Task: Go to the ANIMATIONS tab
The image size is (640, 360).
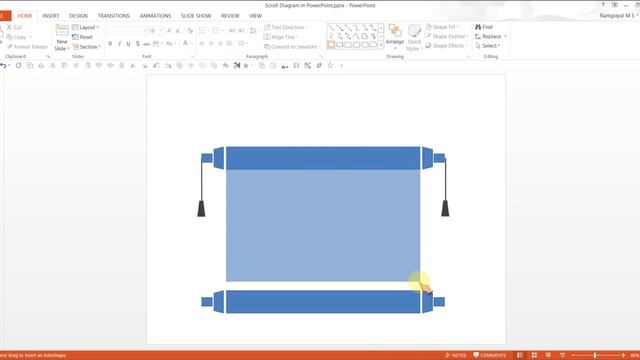Action: 155,16
